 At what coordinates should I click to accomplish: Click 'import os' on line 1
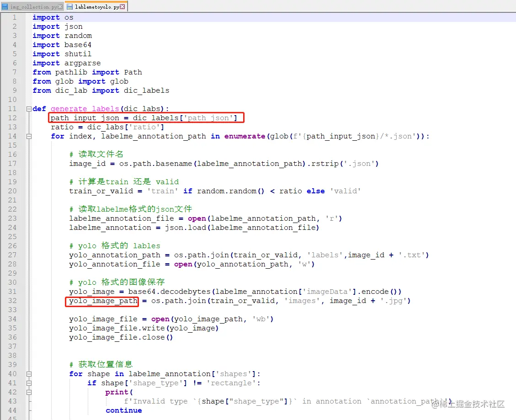pos(53,17)
